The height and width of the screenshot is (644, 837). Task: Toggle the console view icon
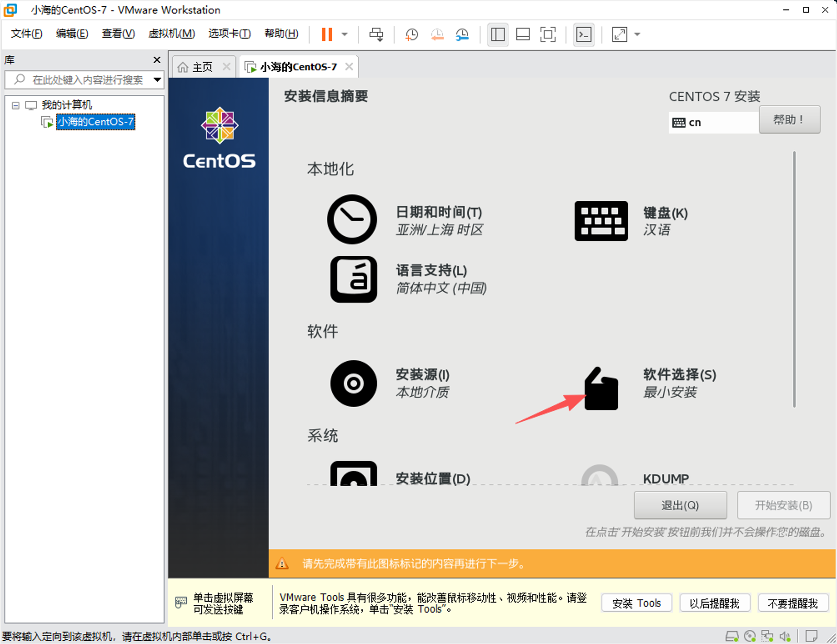(584, 34)
